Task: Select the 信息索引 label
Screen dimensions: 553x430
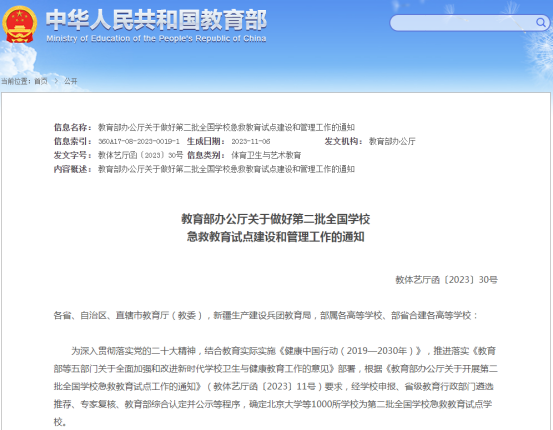Action: click(73, 141)
